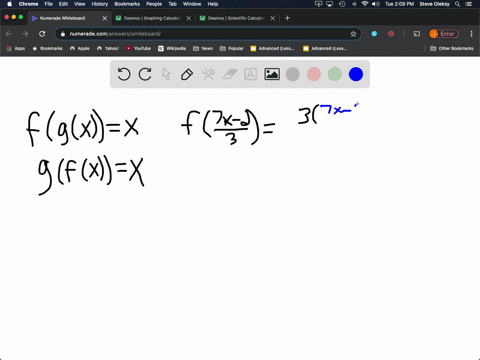
Task: Open the History menu
Action: click(100, 4)
